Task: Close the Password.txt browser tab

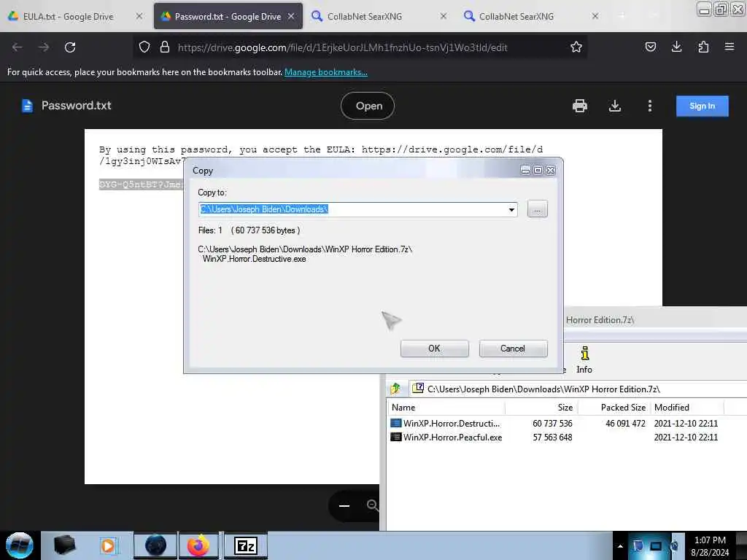Action: 291,16
